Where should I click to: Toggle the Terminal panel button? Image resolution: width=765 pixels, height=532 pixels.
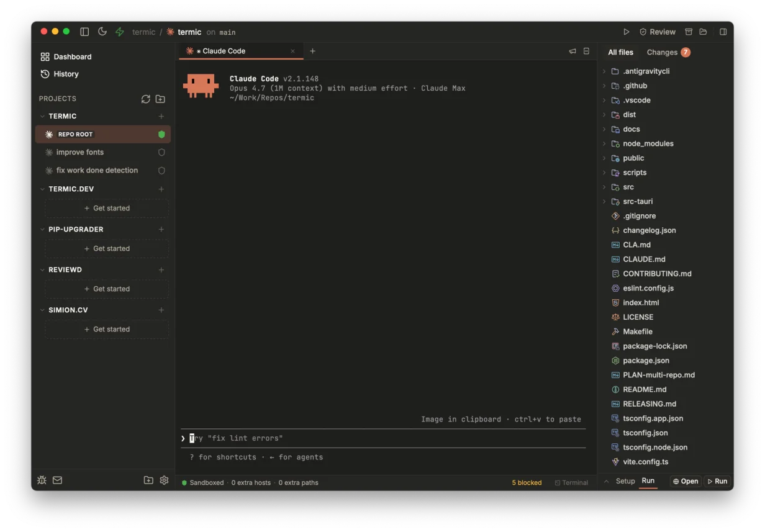click(571, 482)
